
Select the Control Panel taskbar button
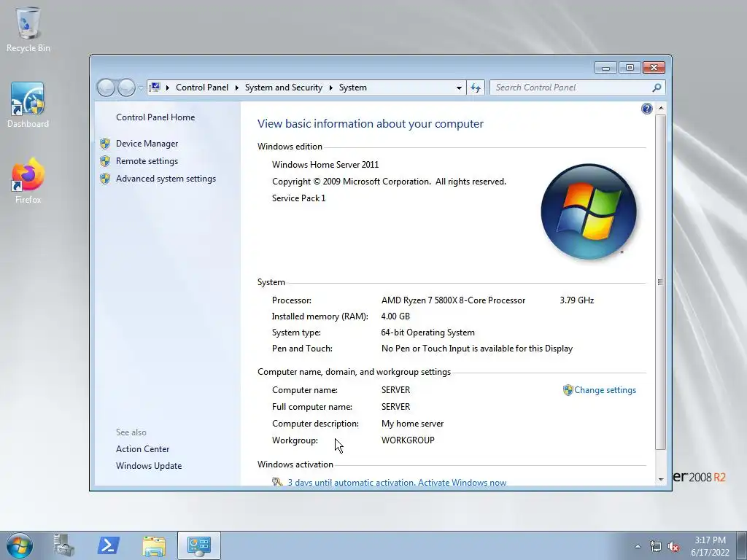pos(198,545)
